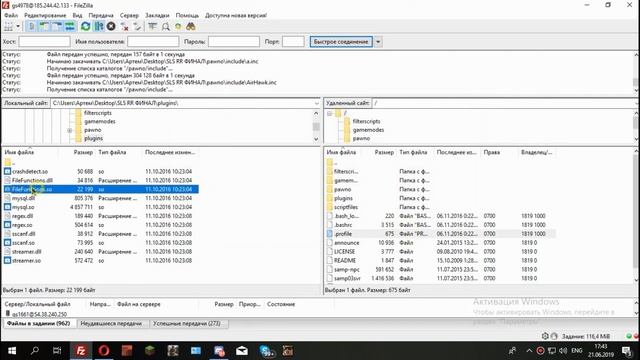Search for files with the binoculars icon
The width and height of the screenshot is (640, 360).
[191, 27]
